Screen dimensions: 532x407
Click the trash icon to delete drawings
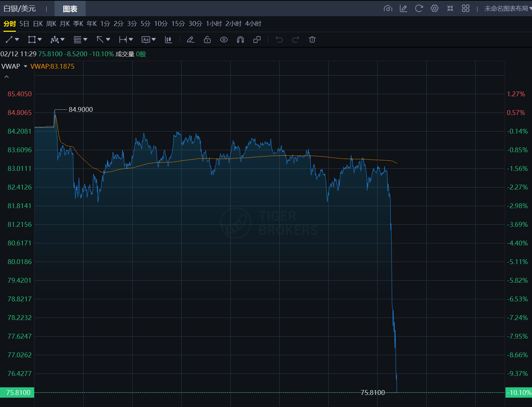(312, 40)
